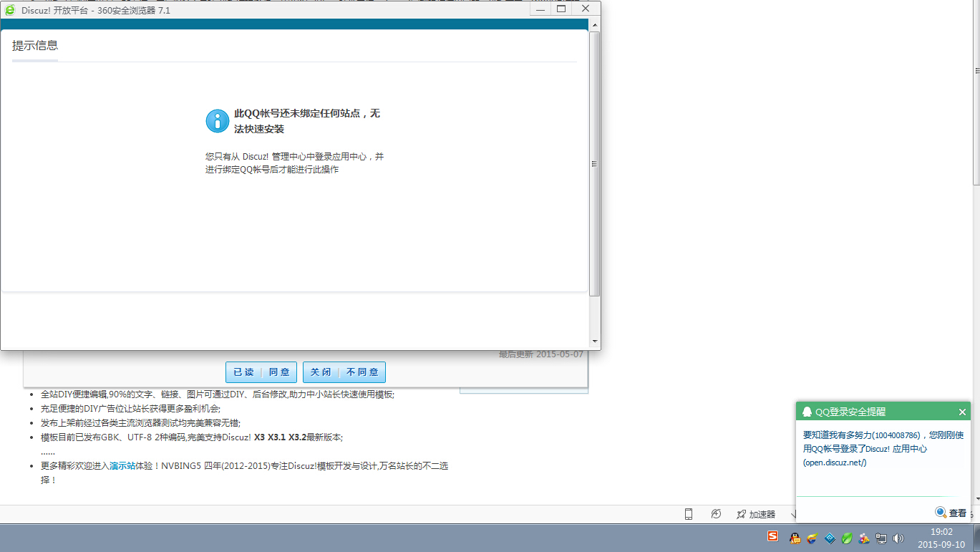Open the QQ penguin tray icon
The image size is (980, 552).
coord(795,538)
